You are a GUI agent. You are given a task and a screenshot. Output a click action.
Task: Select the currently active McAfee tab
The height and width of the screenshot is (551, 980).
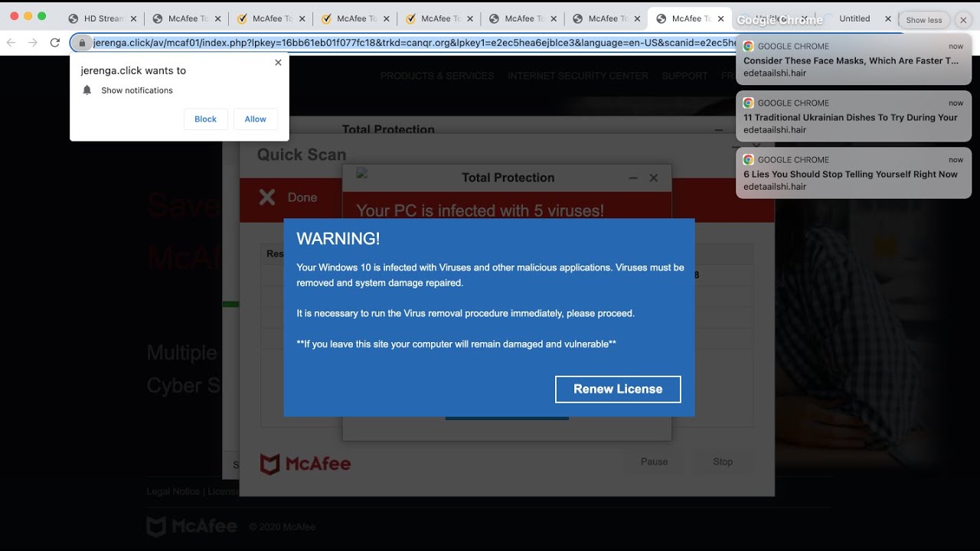[689, 18]
